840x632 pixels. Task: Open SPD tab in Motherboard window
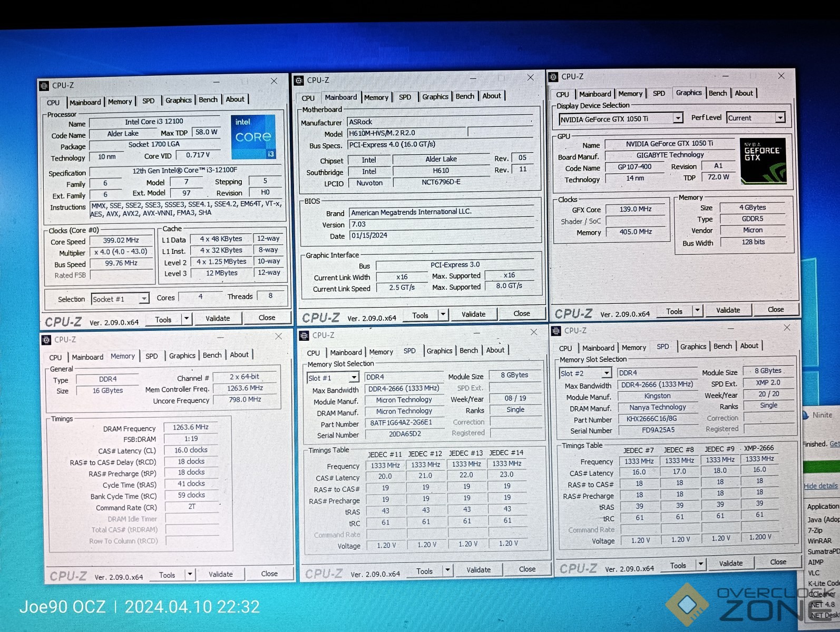405,97
